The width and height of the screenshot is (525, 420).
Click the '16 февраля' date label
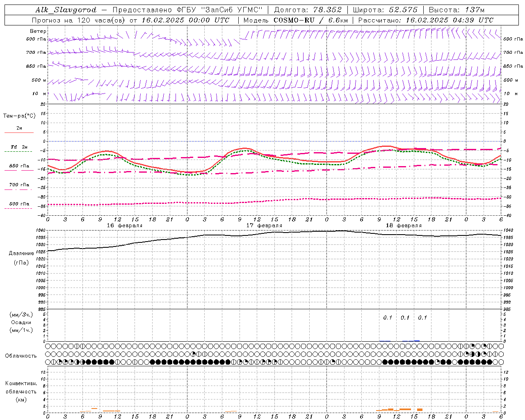coord(125,226)
